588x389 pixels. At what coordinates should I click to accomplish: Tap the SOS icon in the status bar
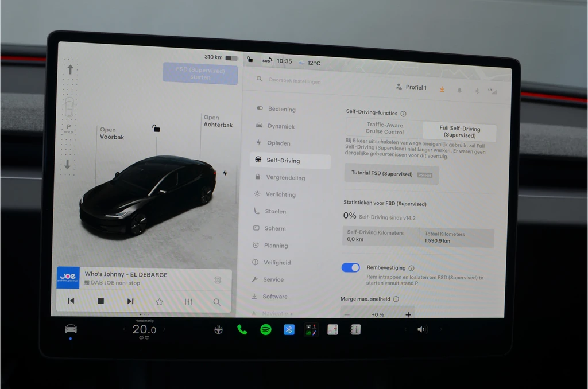point(266,60)
